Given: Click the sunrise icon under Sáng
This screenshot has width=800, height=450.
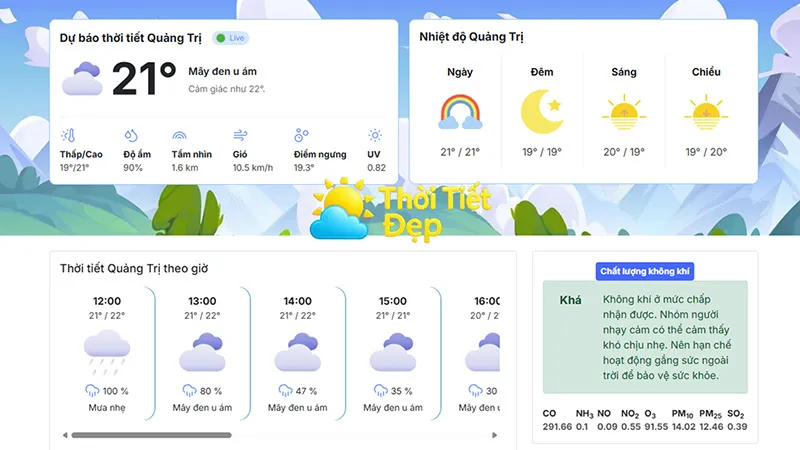Looking at the screenshot, I should [623, 112].
